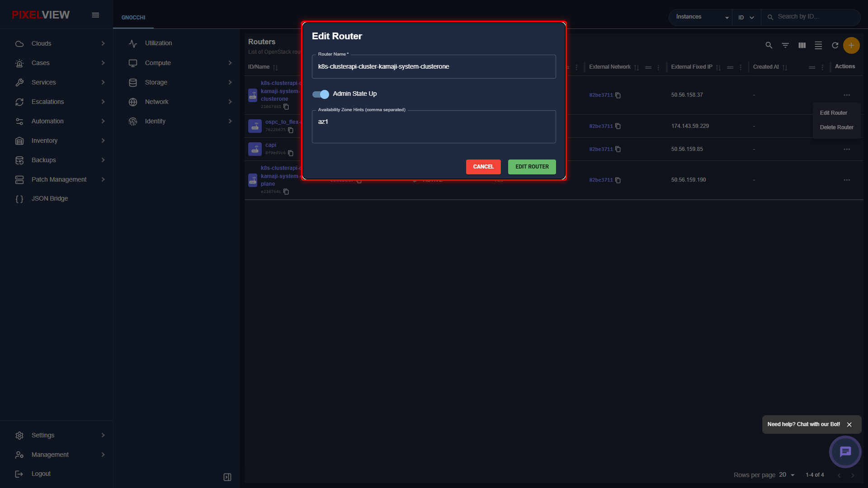The width and height of the screenshot is (868, 488).
Task: Click the hamburger menu icon beside PIXELVIEW
Action: (95, 15)
